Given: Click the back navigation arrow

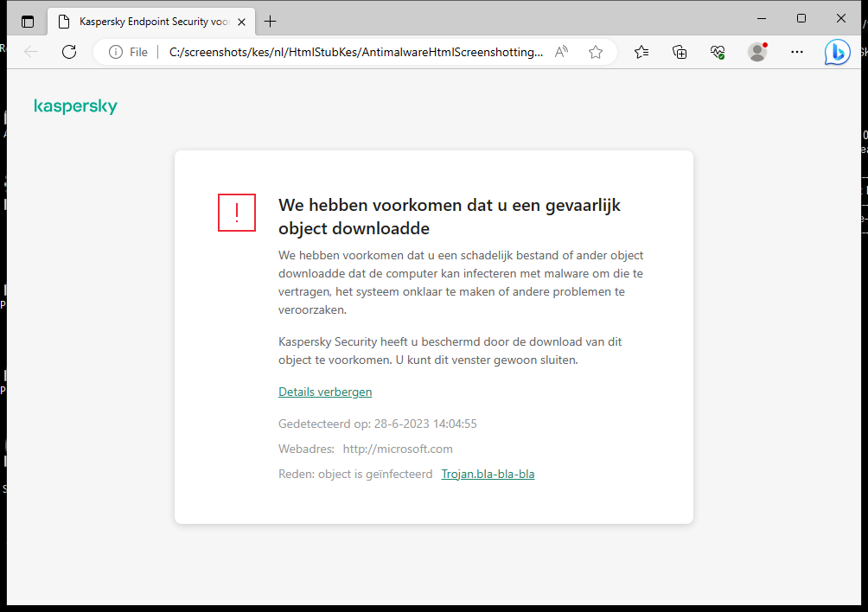Looking at the screenshot, I should pos(31,52).
